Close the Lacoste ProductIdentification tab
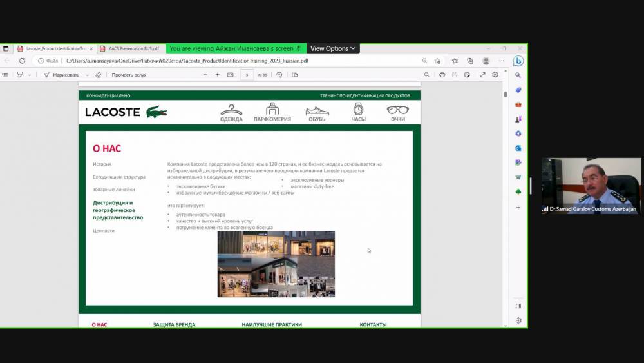644x363 pixels. [91, 48]
